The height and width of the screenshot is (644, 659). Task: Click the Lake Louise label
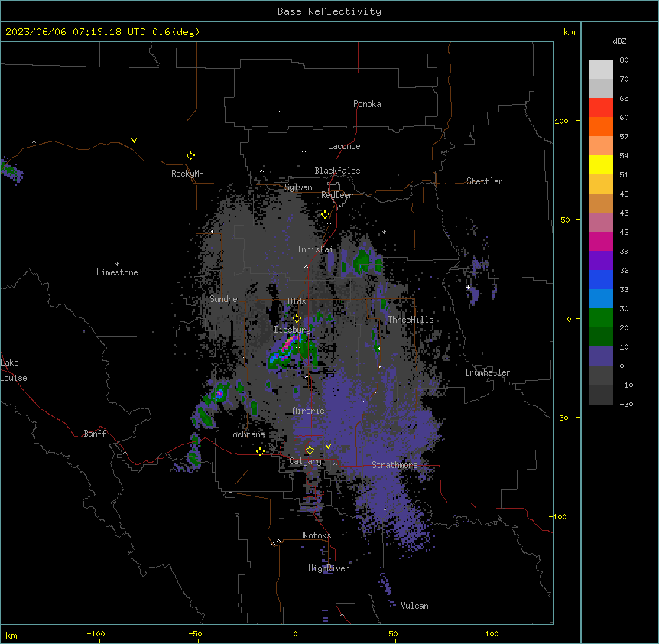(14, 370)
